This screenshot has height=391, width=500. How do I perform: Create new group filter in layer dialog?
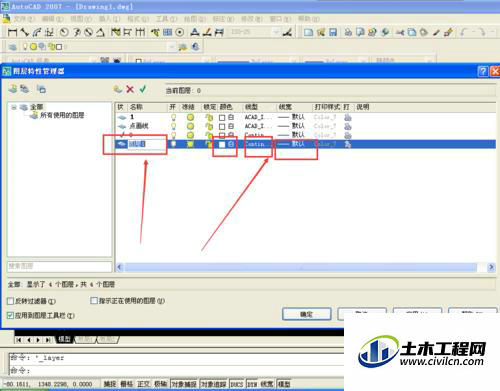[24, 89]
